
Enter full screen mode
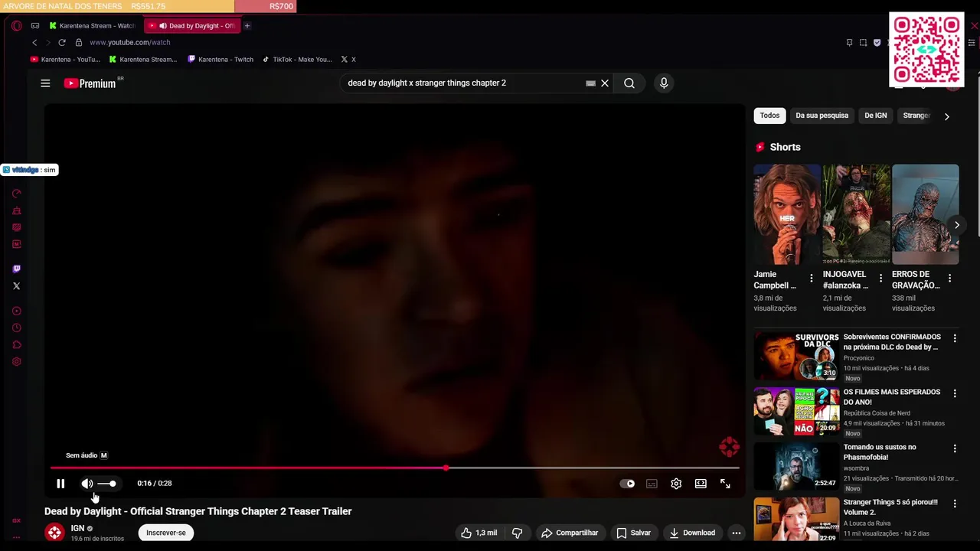point(725,484)
